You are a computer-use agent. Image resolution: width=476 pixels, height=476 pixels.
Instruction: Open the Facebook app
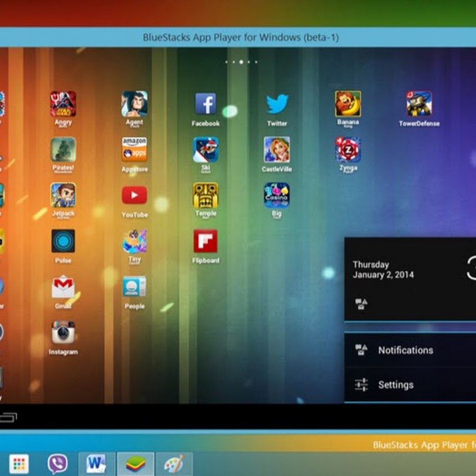pyautogui.click(x=205, y=104)
